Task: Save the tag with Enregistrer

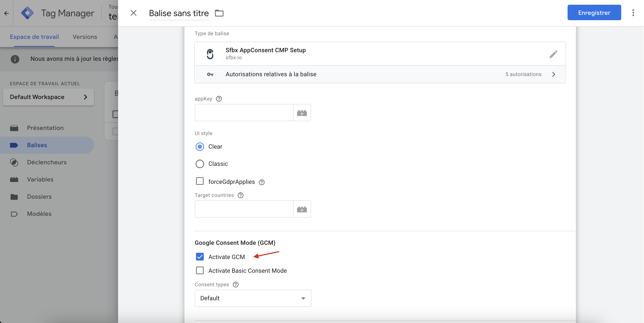Action: [594, 12]
